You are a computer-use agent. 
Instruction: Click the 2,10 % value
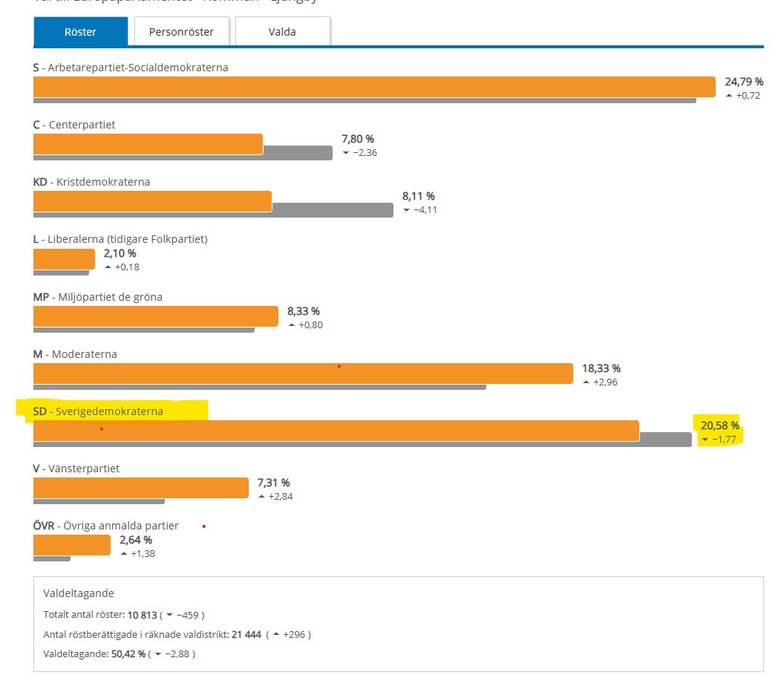120,253
